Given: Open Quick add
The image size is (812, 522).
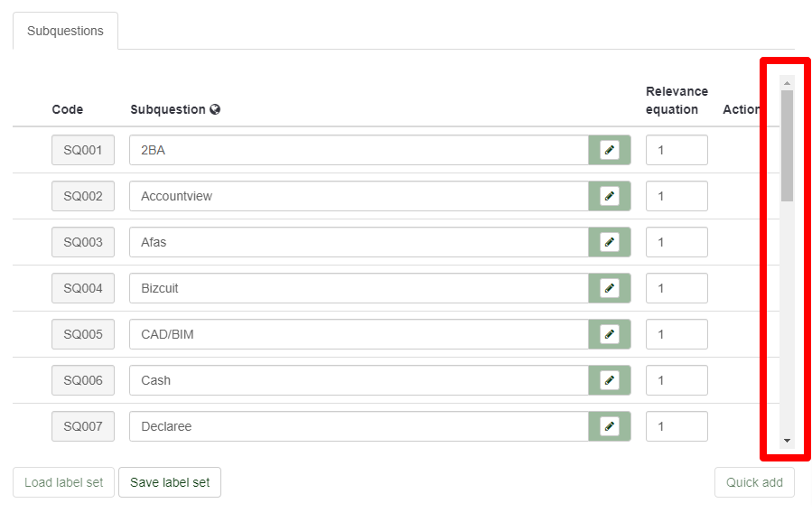Looking at the screenshot, I should click(754, 482).
